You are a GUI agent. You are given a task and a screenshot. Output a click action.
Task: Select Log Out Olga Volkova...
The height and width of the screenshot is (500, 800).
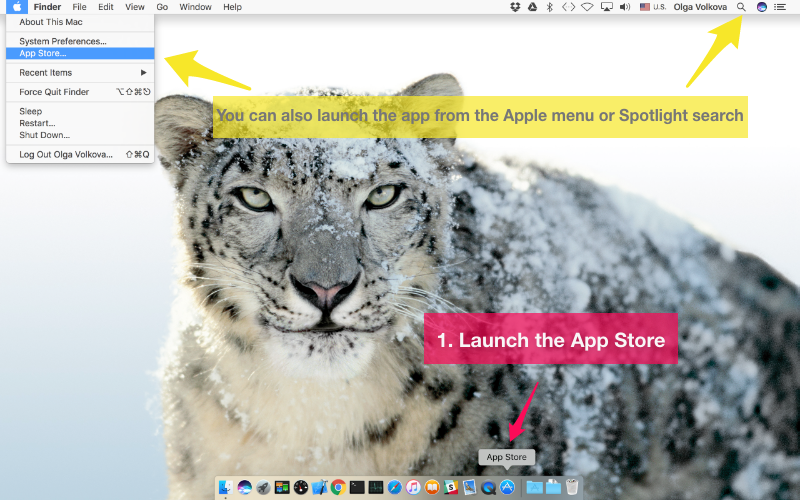click(x=80, y=154)
